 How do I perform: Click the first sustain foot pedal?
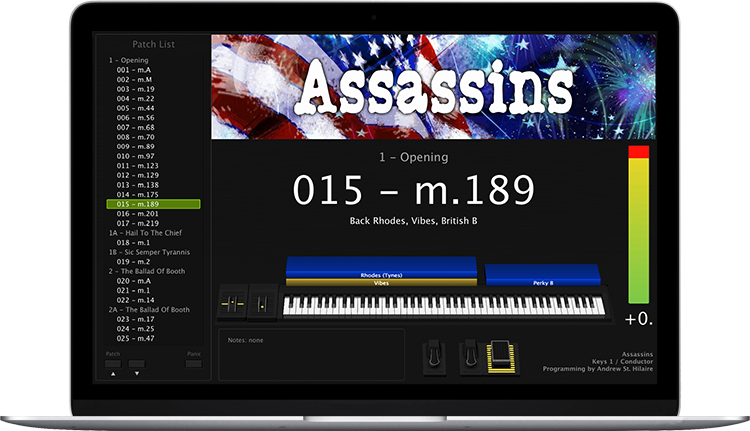click(x=434, y=357)
